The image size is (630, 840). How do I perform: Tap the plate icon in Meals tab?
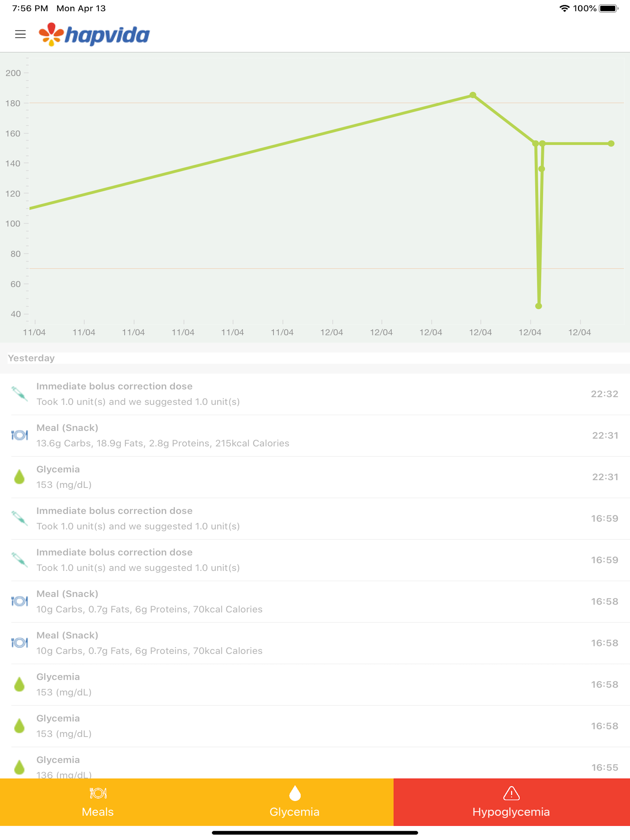coord(98,793)
